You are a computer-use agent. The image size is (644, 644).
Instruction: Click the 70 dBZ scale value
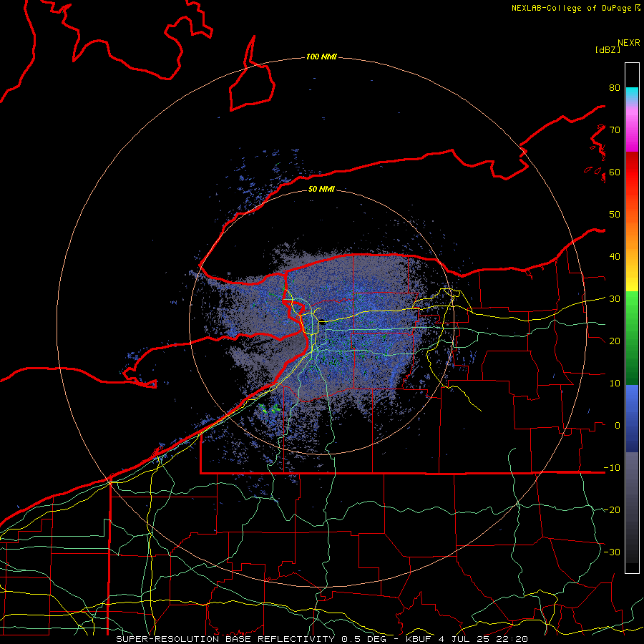click(615, 130)
